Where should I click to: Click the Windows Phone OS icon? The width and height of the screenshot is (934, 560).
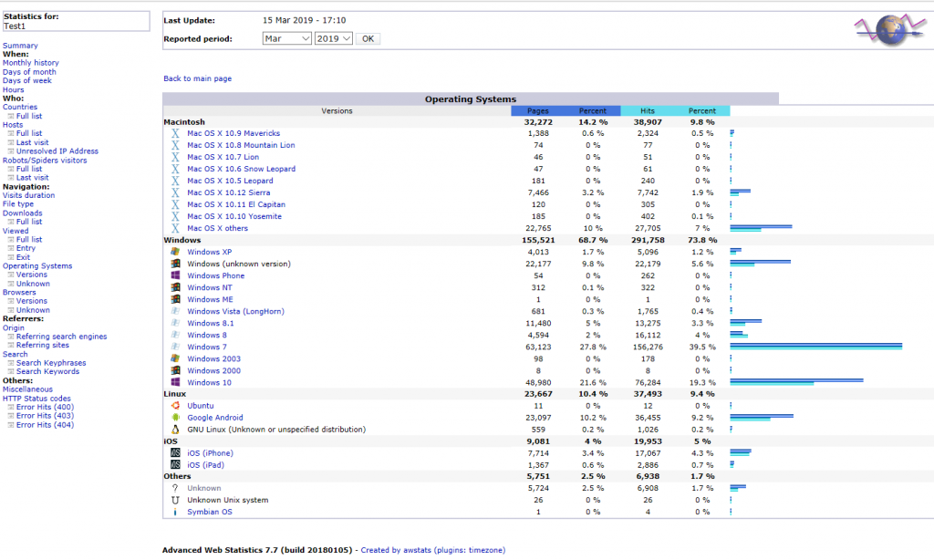[175, 275]
